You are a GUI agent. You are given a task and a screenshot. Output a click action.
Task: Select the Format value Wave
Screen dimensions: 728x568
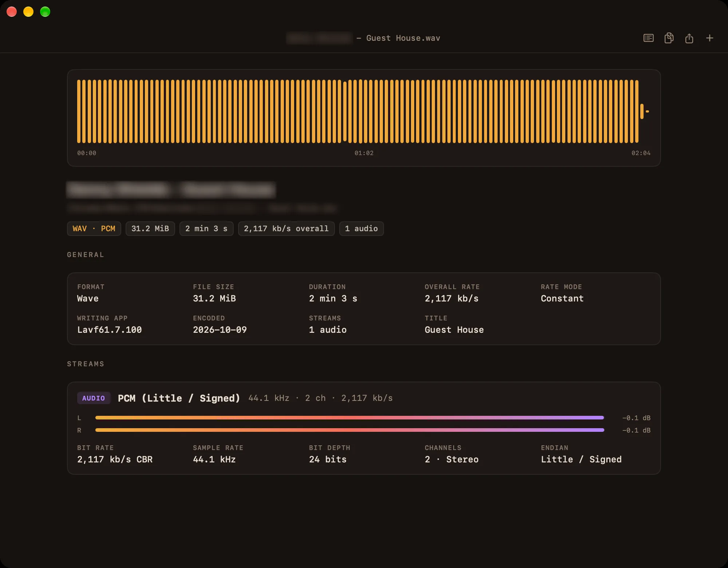(88, 299)
